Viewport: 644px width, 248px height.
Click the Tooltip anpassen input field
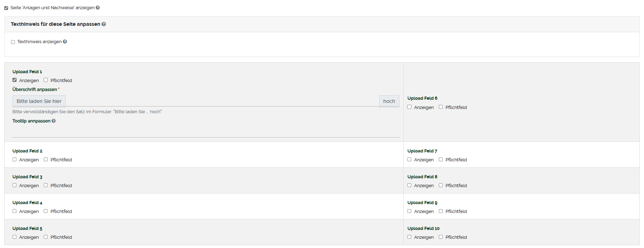pyautogui.click(x=206, y=132)
